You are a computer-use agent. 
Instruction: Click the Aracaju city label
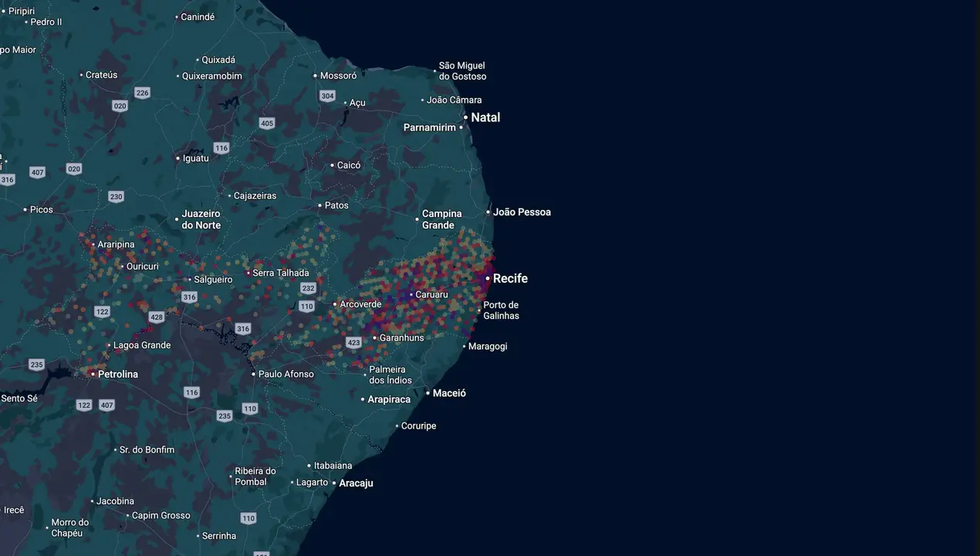coord(356,483)
